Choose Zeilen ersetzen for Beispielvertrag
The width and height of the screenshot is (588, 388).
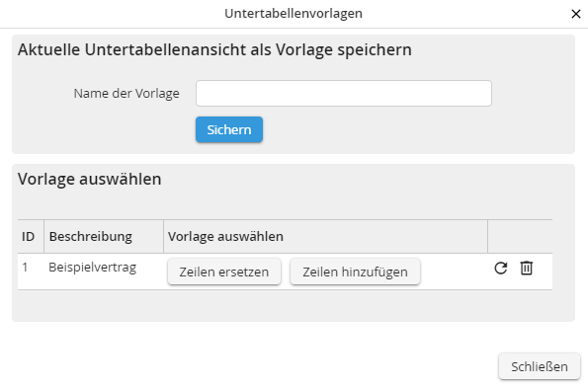(224, 272)
